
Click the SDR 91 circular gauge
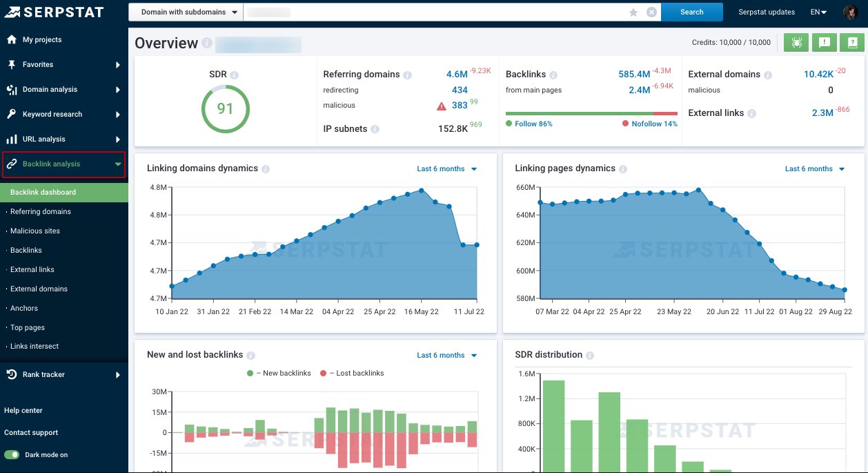226,108
